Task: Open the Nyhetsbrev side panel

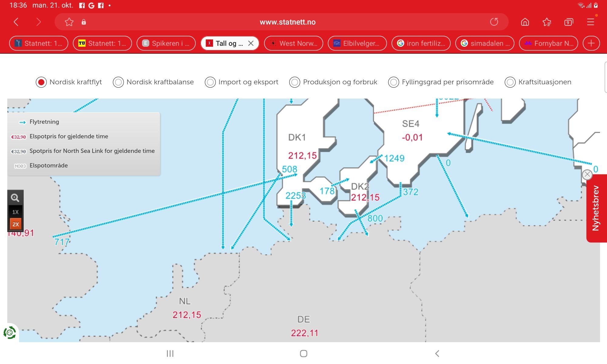Action: (596, 208)
